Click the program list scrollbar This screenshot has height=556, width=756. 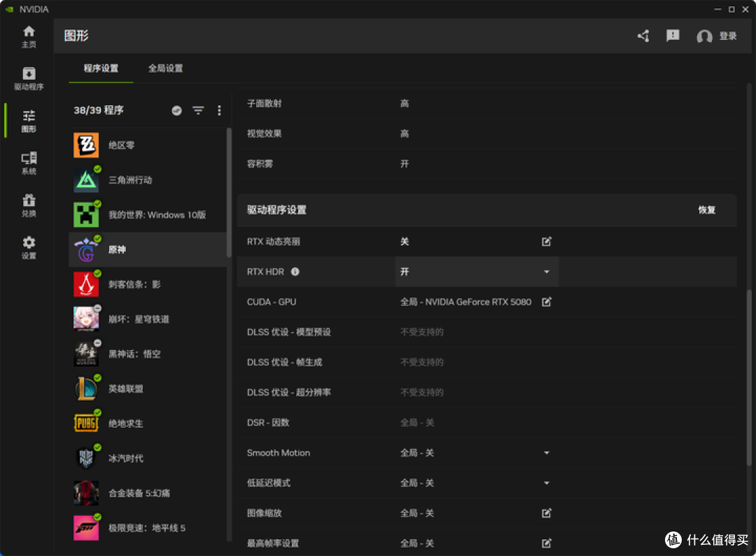(229, 193)
